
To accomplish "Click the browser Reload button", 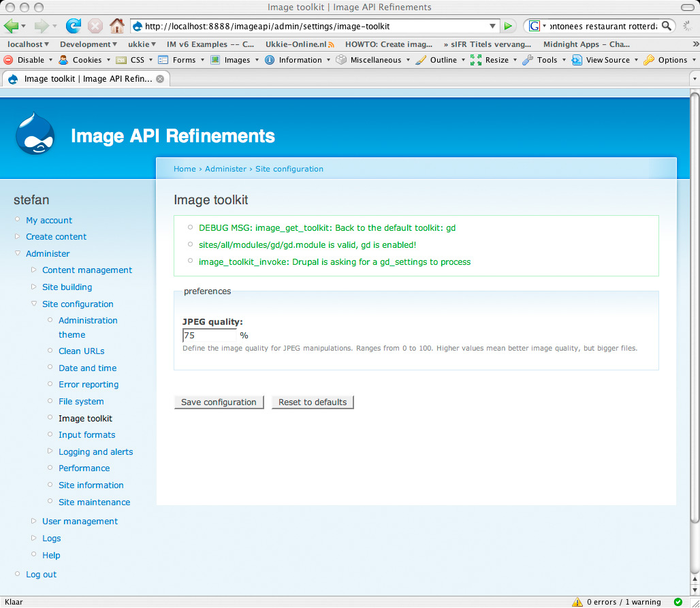I will click(73, 26).
